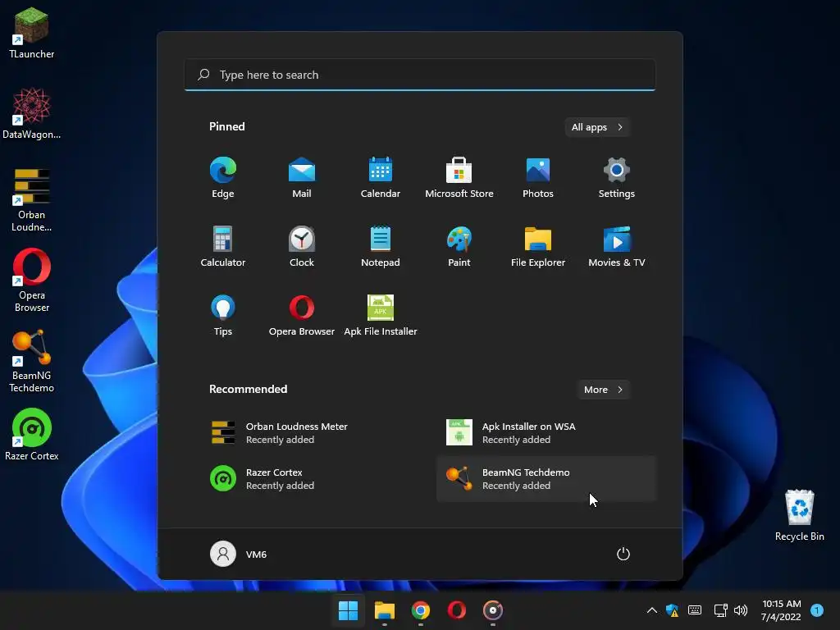Open the Paint app

(x=459, y=246)
